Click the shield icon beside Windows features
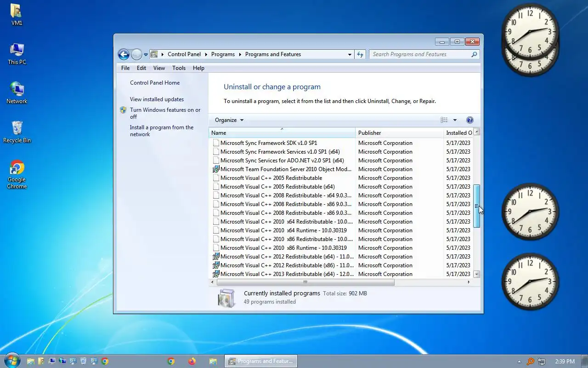Viewport: 588px width, 368px height. 123,110
